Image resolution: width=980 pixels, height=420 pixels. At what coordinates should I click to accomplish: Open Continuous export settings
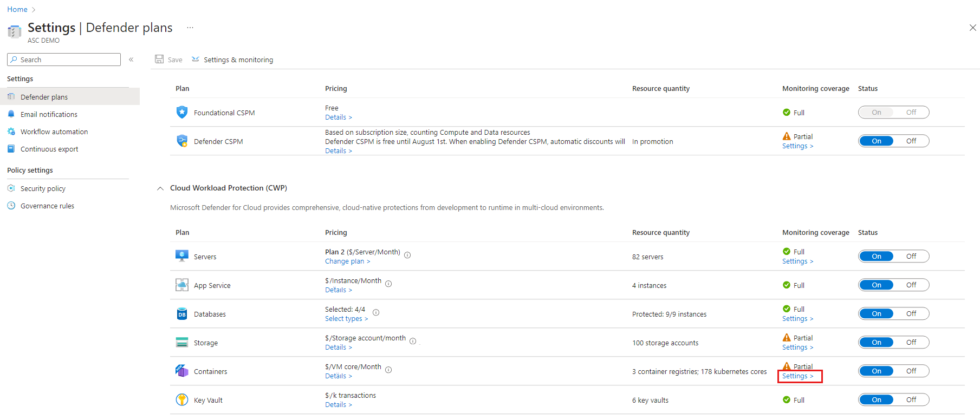coord(49,149)
